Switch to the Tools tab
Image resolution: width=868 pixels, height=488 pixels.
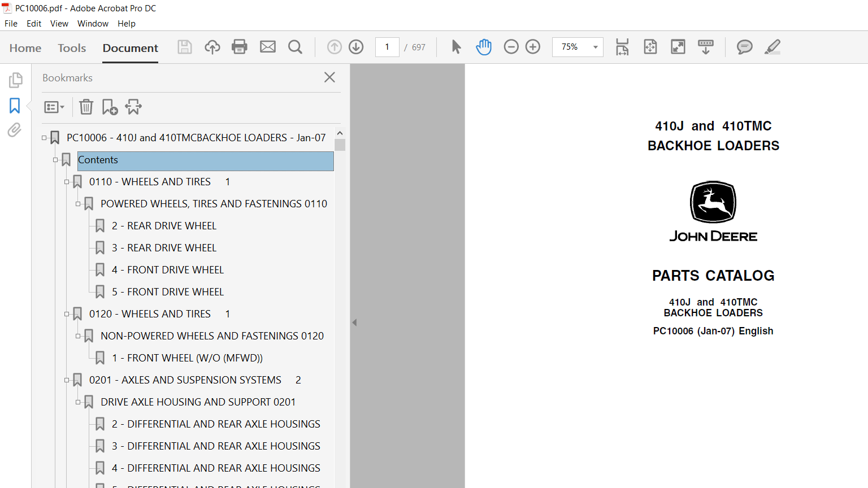click(x=72, y=48)
